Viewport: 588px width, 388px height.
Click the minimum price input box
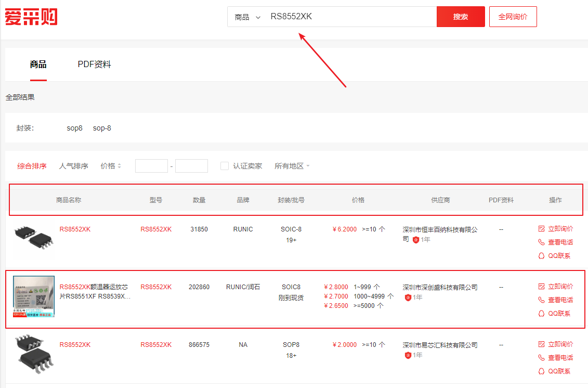(x=151, y=166)
